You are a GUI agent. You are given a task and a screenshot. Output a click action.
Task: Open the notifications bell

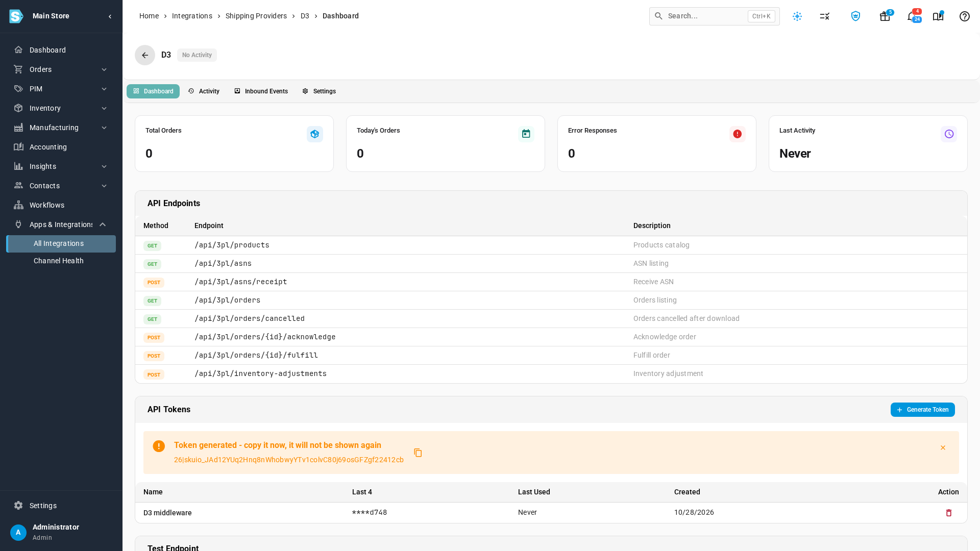912,16
